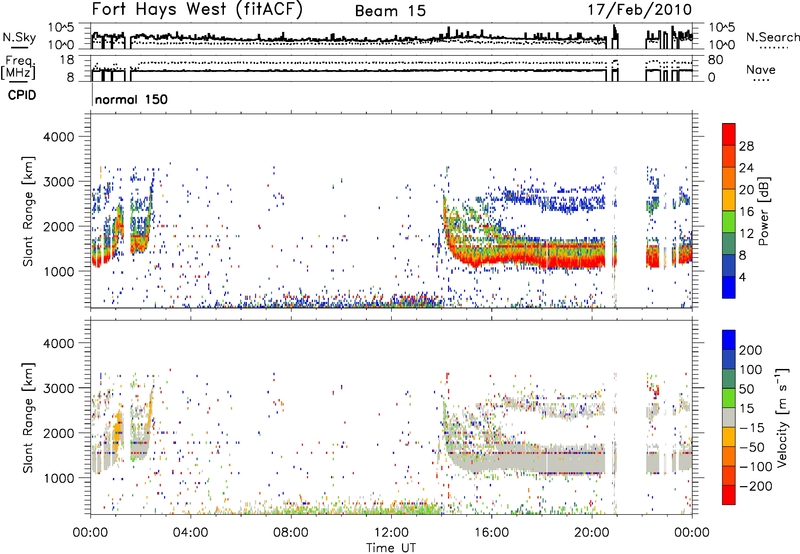
Task: Click the 'Velocity [m s⁻¹]' color bar label
Action: pos(781,417)
